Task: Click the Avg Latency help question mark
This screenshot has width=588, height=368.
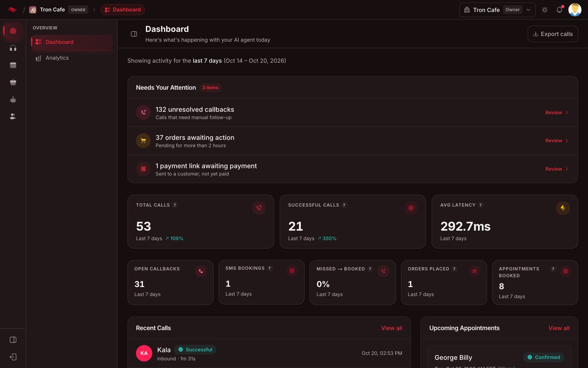Action: pos(480,205)
